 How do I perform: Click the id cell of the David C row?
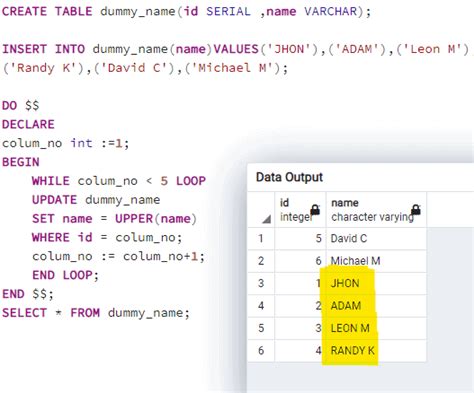(x=300, y=238)
